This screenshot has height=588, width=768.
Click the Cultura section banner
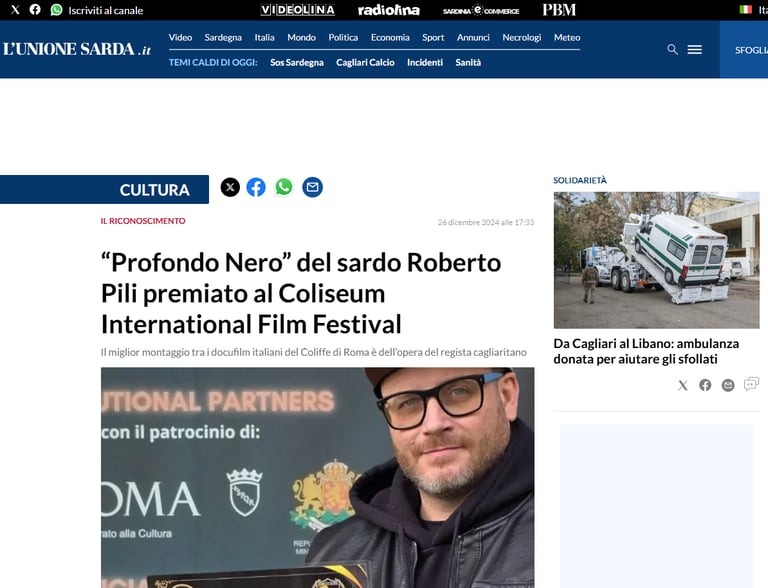coord(104,190)
